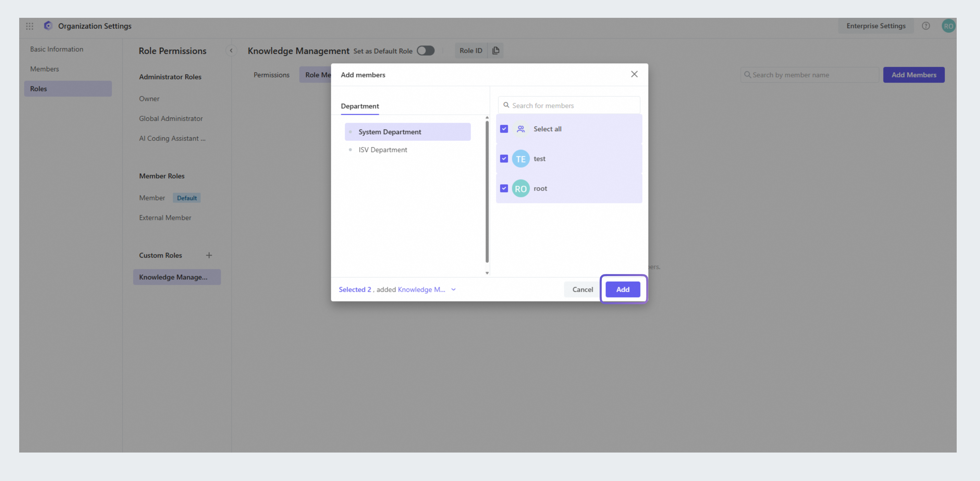The width and height of the screenshot is (980, 481).
Task: Copy Role ID using the copy icon
Action: point(495,51)
